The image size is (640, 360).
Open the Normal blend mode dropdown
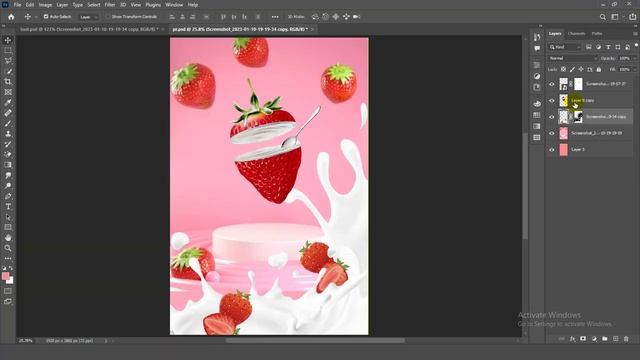tap(572, 58)
